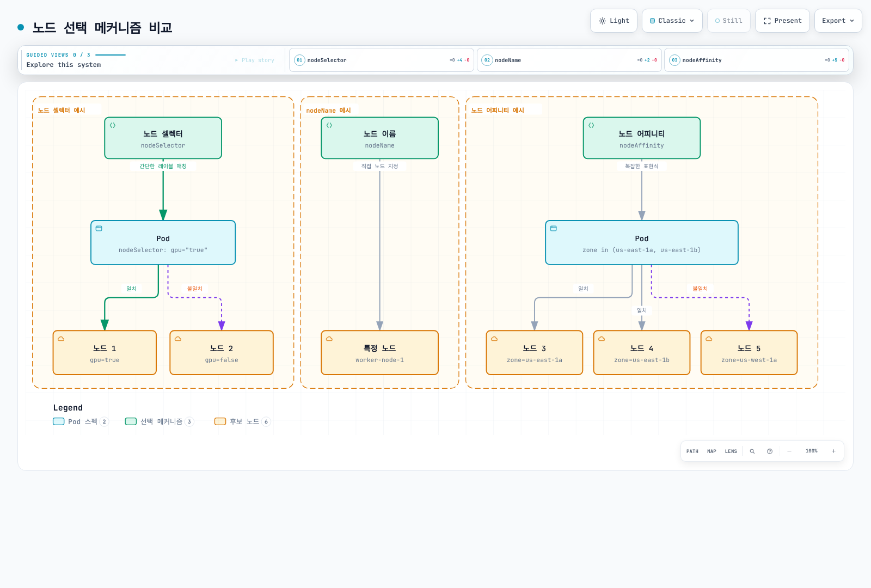
Task: Click the 간단한 레이블 매칭 edge label
Action: pyautogui.click(x=163, y=166)
